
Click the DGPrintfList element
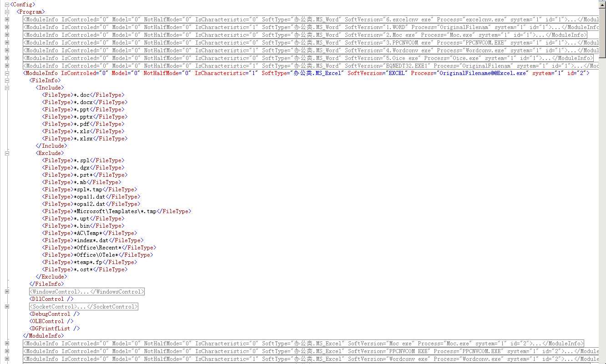coord(55,329)
